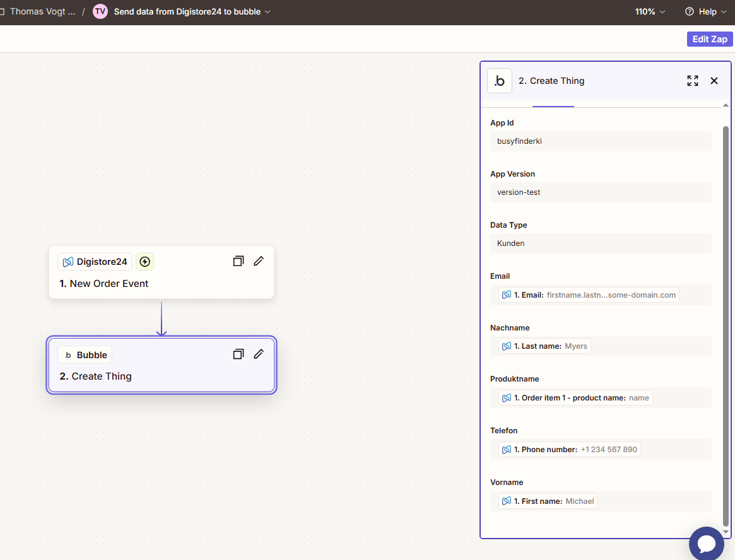
Task: Click the duplicate icon on Bubble step
Action: 238,354
